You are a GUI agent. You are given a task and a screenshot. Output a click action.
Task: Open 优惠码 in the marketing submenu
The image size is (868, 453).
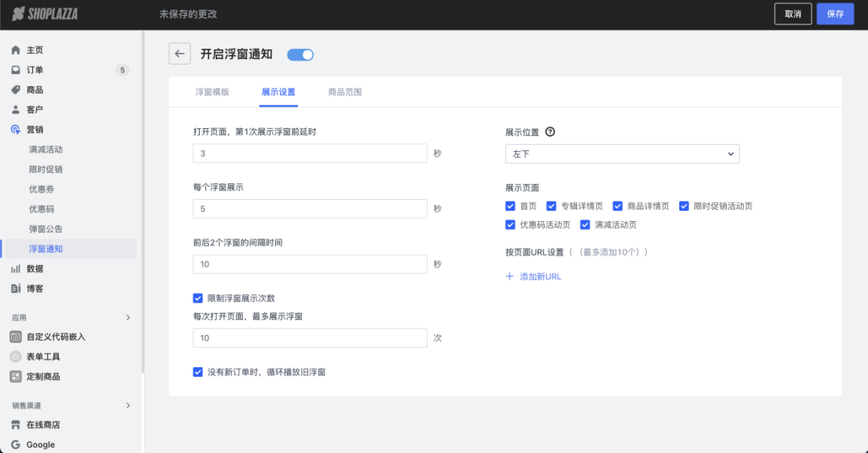42,209
